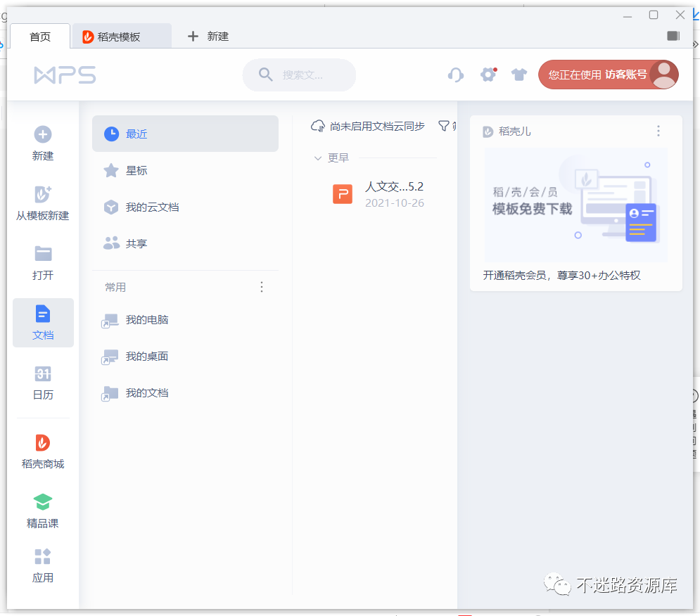This screenshot has width=700, height=616.
Task: Open 我的文档 location
Action: tap(185, 393)
